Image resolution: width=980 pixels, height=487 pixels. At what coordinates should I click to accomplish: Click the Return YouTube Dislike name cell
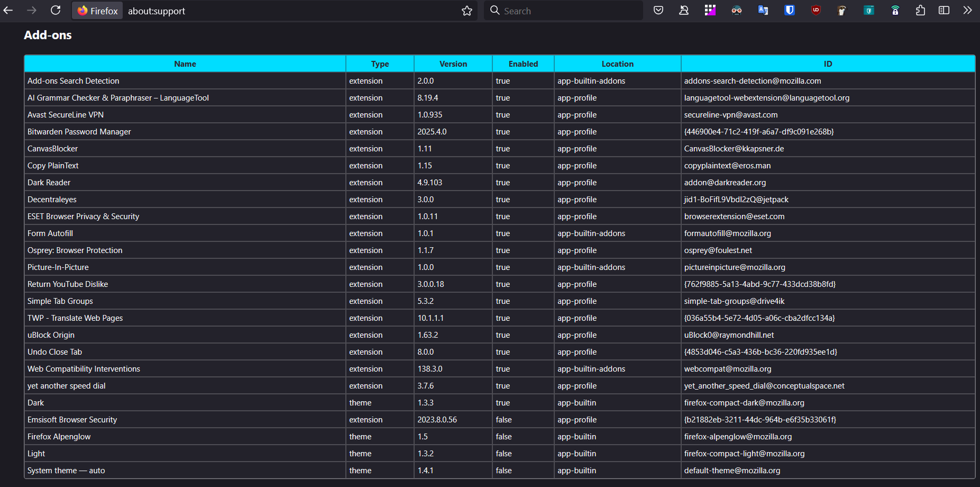pos(185,284)
